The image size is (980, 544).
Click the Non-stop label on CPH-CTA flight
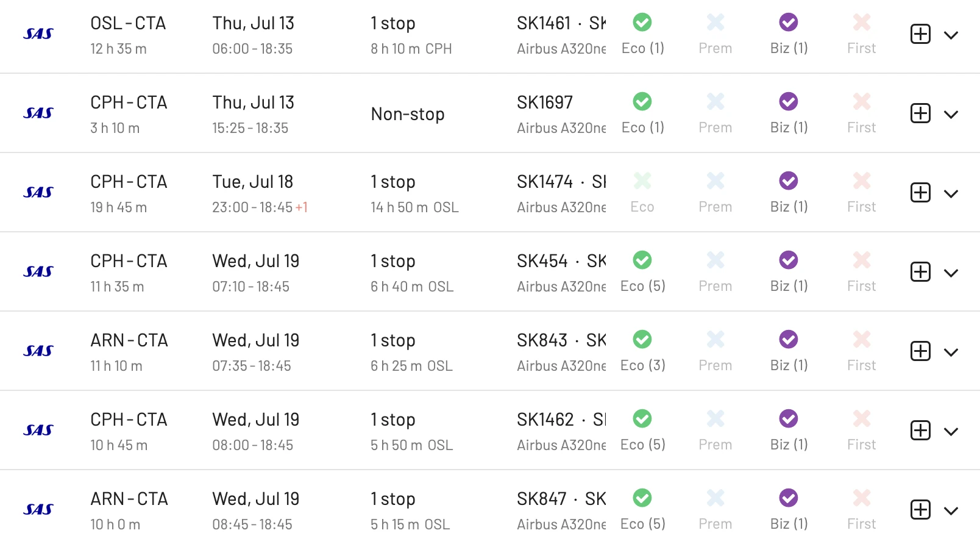[x=408, y=114]
